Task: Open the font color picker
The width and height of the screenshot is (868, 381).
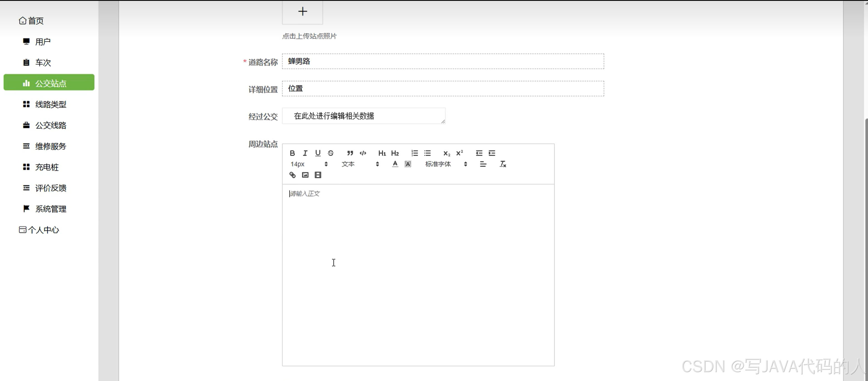Action: click(x=394, y=164)
